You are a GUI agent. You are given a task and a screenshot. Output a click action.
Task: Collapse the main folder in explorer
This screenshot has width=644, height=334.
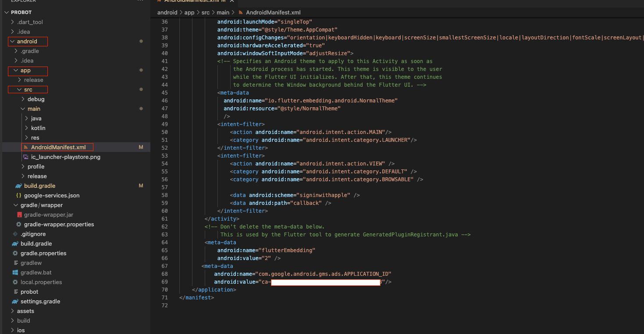point(23,109)
